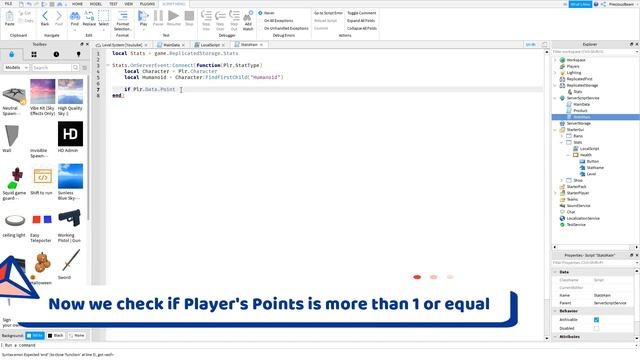Open Toolbox filter options icon

(x=84, y=67)
